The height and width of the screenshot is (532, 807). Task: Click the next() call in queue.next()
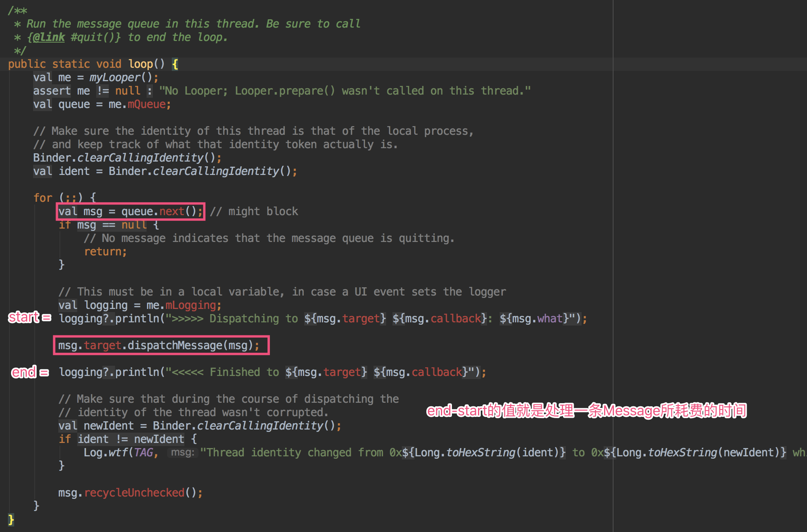pos(172,212)
